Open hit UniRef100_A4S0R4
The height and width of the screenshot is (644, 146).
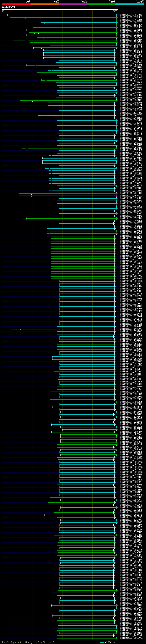[131, 20]
